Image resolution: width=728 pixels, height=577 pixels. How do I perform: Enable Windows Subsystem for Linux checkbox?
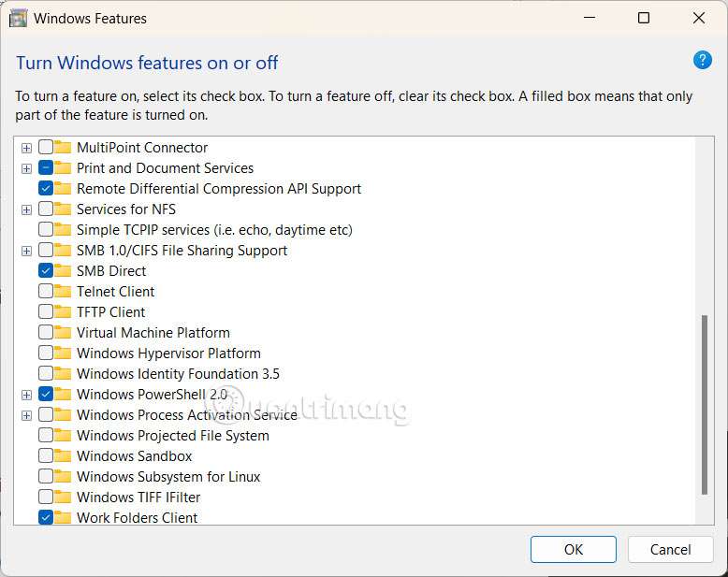pos(46,476)
